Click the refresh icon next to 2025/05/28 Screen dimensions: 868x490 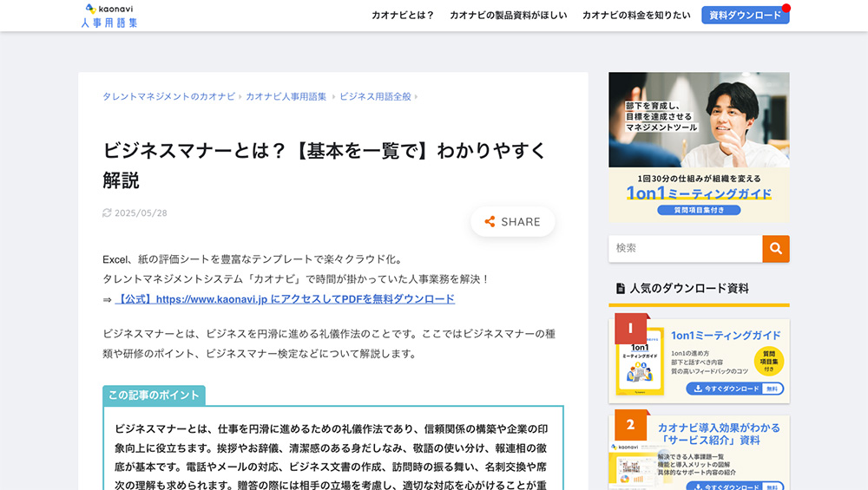coord(107,213)
